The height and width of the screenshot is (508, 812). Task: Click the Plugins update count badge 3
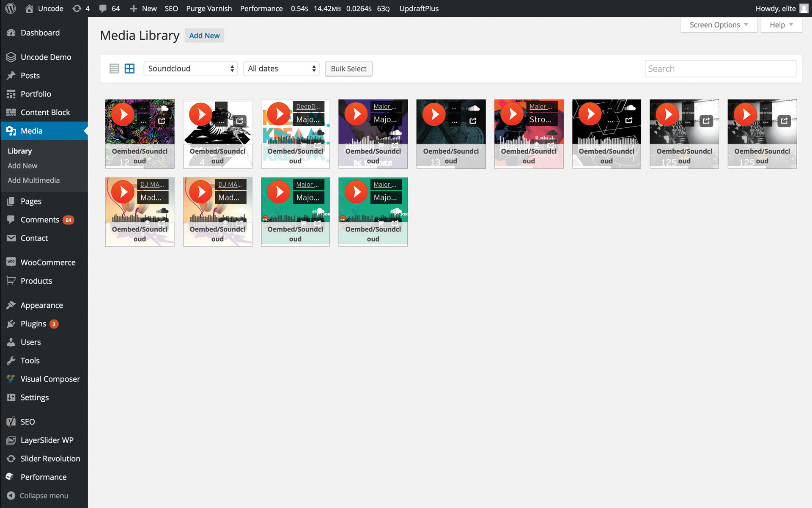(x=54, y=324)
